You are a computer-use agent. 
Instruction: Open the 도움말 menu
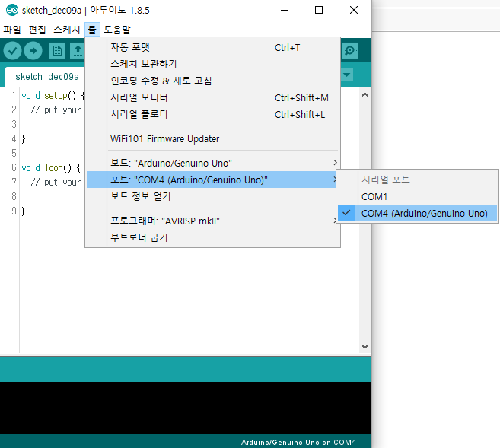tap(117, 30)
